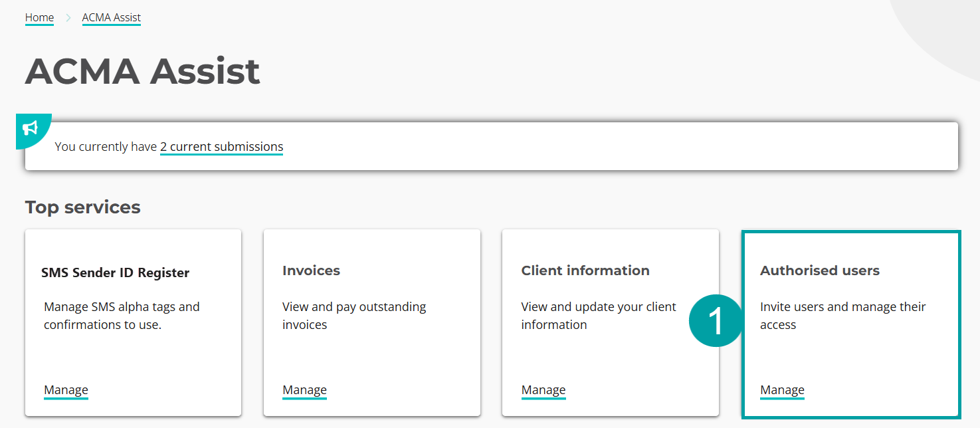Image resolution: width=980 pixels, height=428 pixels.
Task: Navigate to Home via breadcrumb
Action: (x=39, y=17)
